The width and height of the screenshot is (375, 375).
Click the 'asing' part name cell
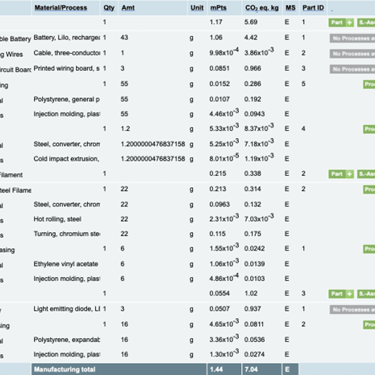pyautogui.click(x=7, y=250)
